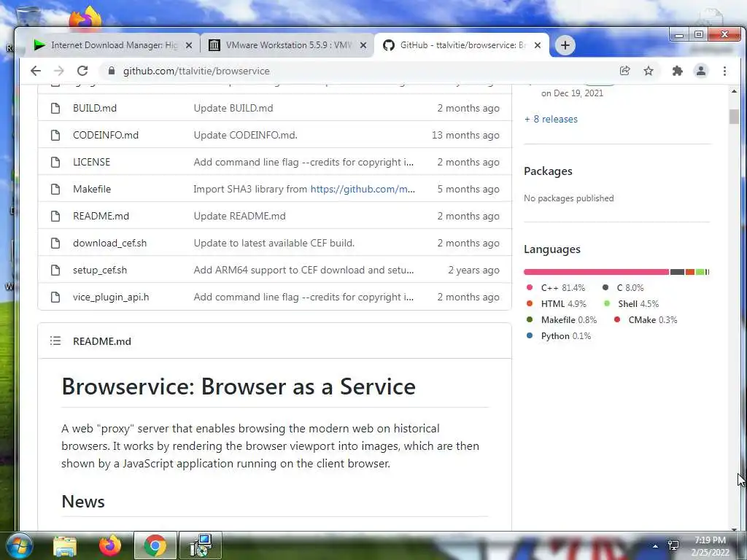Click the file icon next to vice_plugin_api.h
The height and width of the screenshot is (560, 747).
pyautogui.click(x=55, y=297)
